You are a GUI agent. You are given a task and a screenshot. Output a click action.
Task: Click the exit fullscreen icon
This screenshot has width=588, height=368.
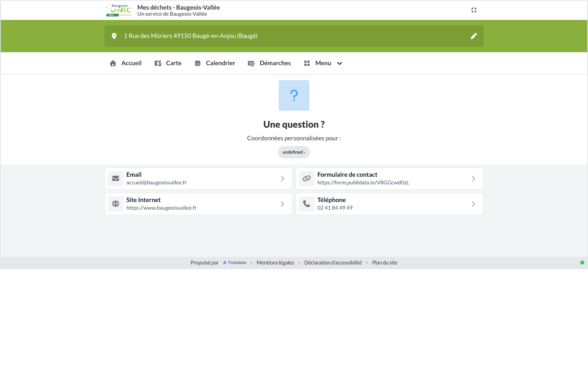pos(474,10)
